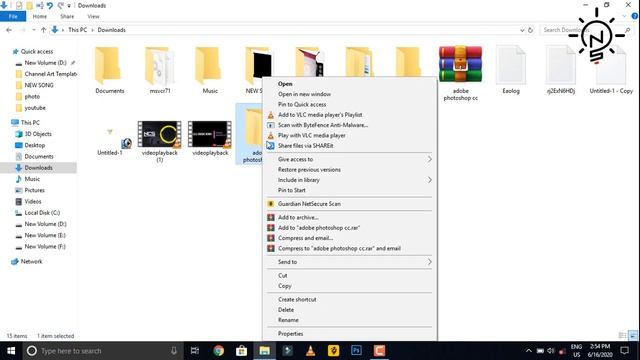Open the Share ribbon tab

coord(67,16)
